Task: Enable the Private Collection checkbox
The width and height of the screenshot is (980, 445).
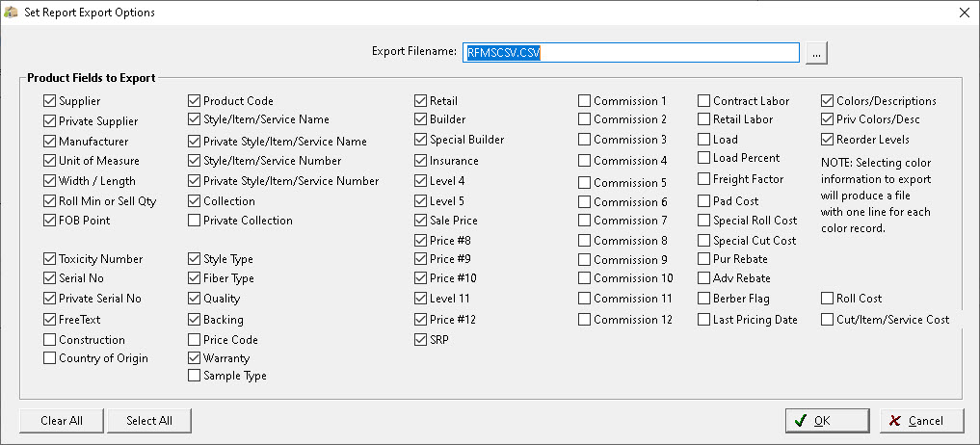Action: tap(195, 220)
